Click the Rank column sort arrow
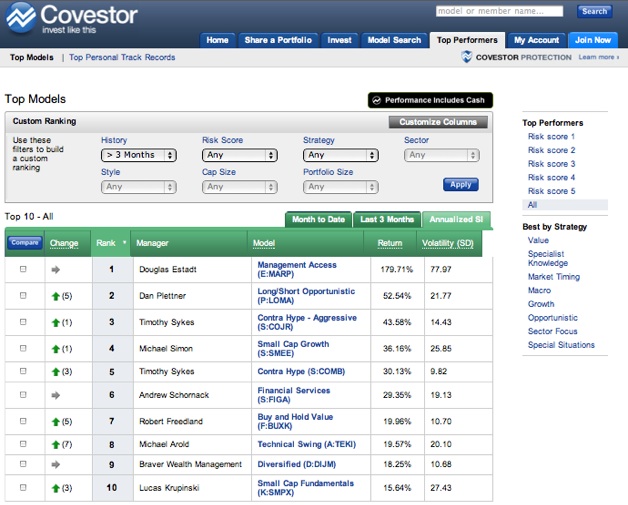The image size is (628, 505). pyautogui.click(x=125, y=242)
